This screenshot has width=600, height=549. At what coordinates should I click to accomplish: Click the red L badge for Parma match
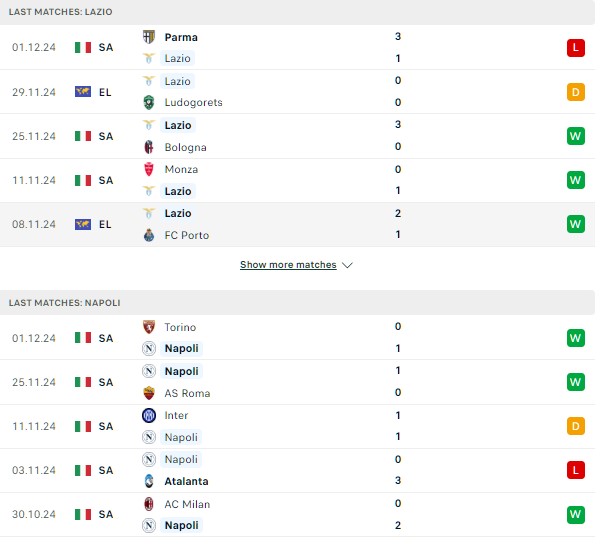pos(576,48)
